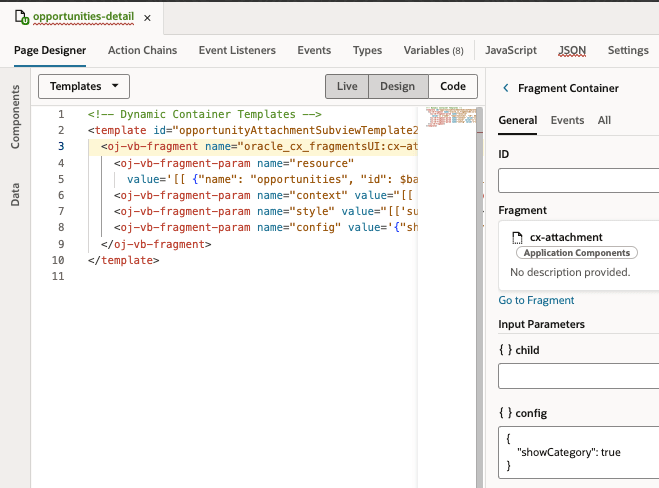Click the cx-attachment fragment file icon
The width and height of the screenshot is (659, 488).
[517, 237]
